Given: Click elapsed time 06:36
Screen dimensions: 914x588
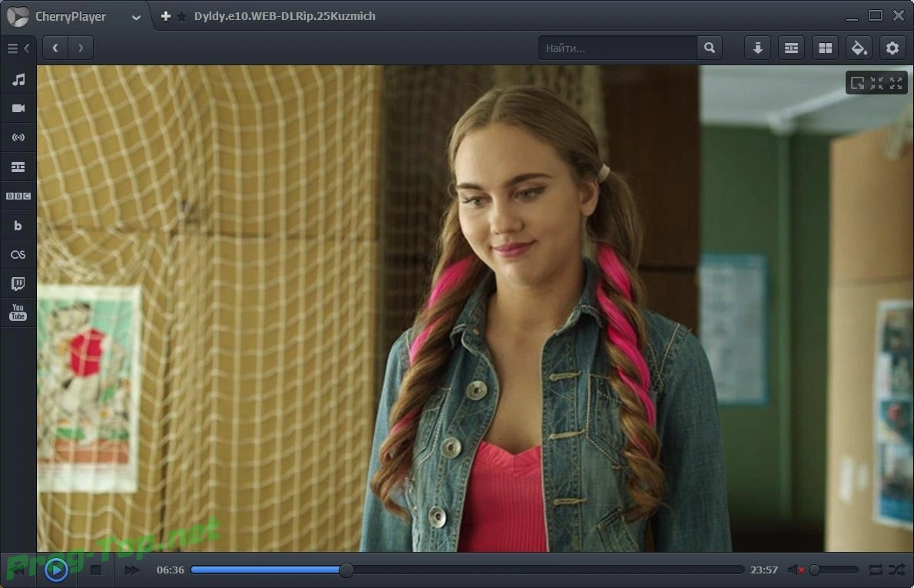Looking at the screenshot, I should click(171, 570).
